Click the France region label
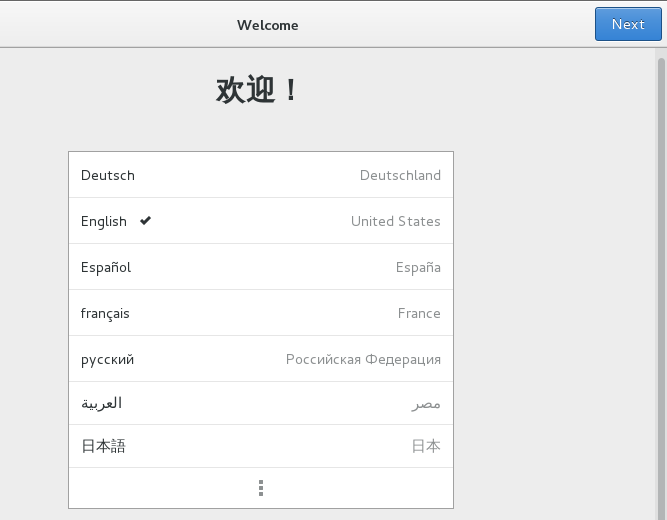Image resolution: width=667 pixels, height=520 pixels. 419,313
